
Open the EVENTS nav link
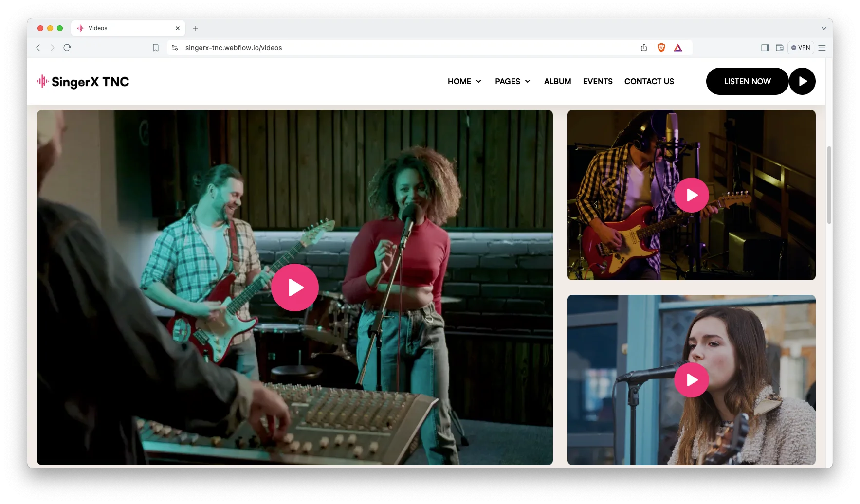(x=598, y=81)
